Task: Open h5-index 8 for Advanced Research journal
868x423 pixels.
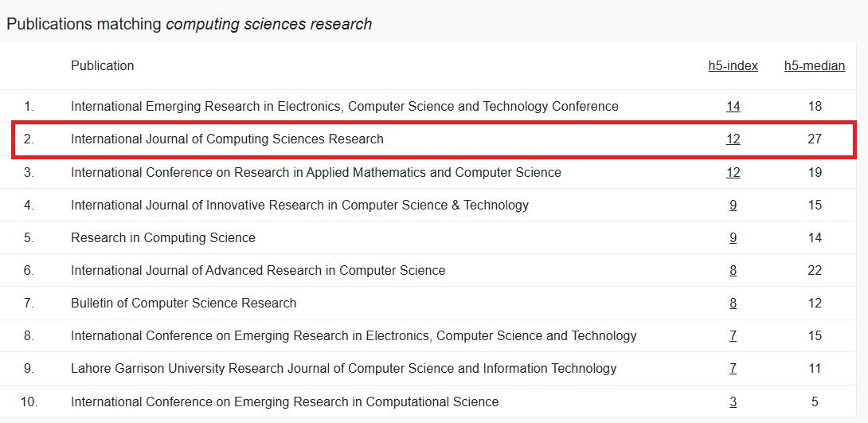Action: pos(733,271)
